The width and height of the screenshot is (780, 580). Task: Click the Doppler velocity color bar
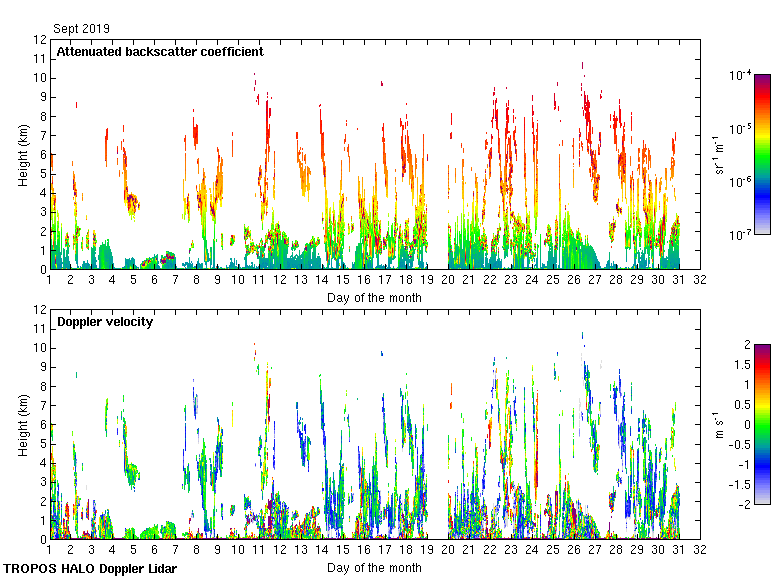762,425
